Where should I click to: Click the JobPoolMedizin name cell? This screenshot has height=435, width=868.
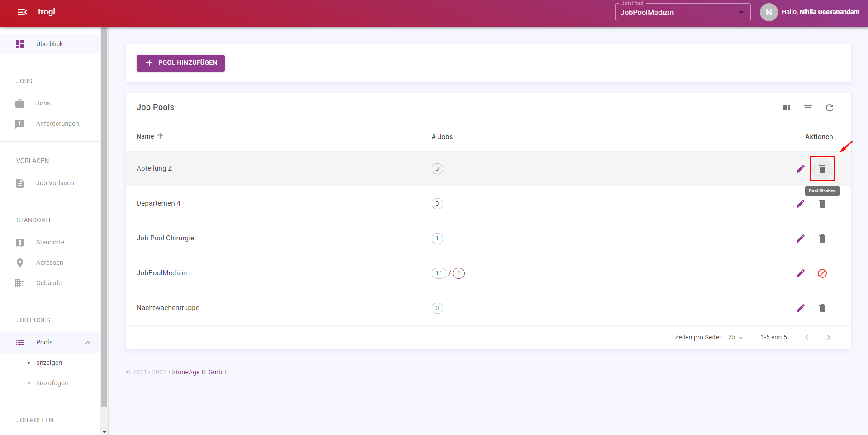click(162, 273)
